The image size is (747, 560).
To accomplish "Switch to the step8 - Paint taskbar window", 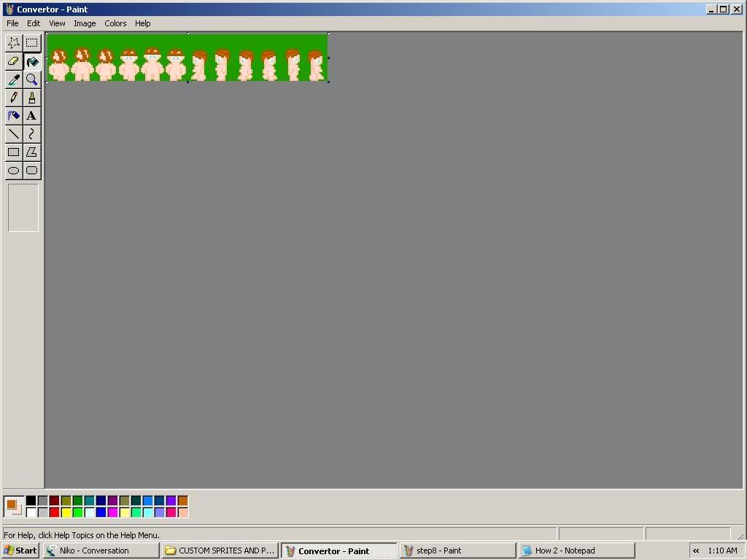I will point(458,551).
